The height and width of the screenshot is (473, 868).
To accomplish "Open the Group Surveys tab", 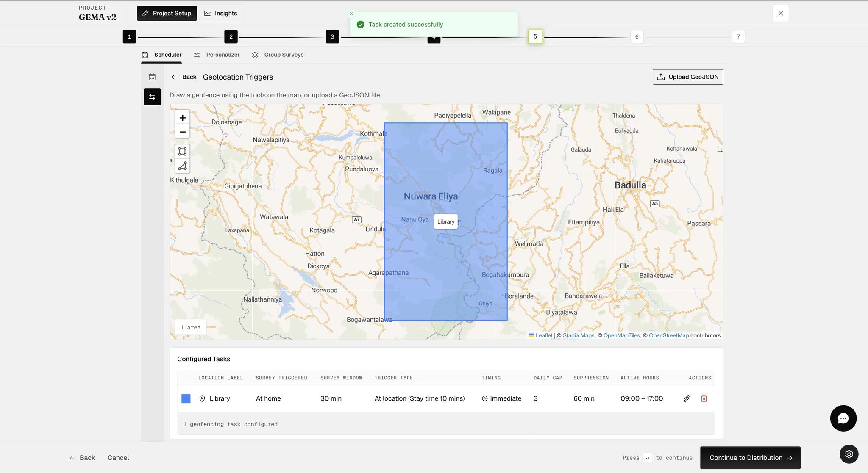I will (x=278, y=55).
